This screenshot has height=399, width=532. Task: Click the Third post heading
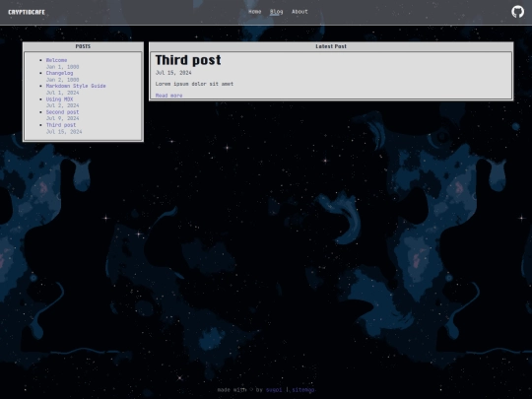pos(188,60)
